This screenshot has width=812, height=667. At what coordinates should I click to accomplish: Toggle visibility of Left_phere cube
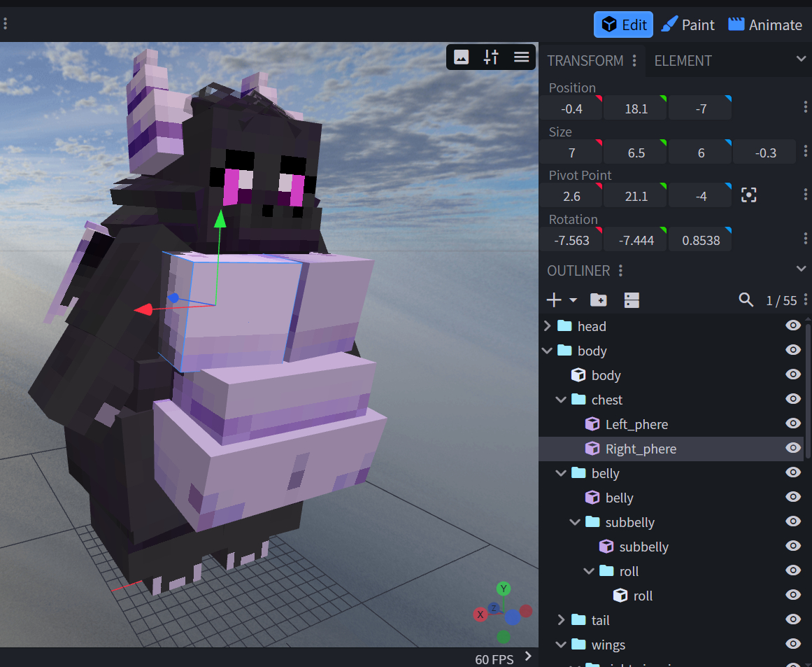[x=792, y=423]
